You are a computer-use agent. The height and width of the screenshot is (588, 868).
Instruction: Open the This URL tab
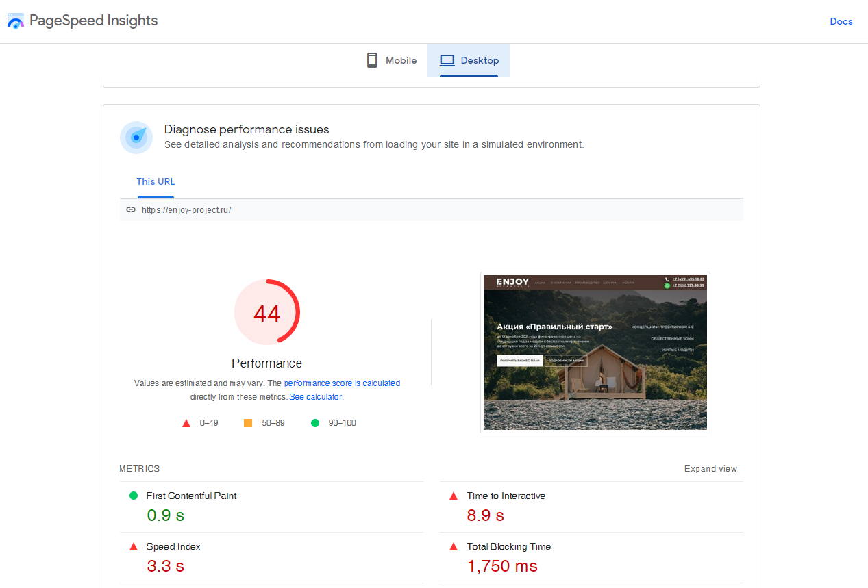[x=156, y=181]
